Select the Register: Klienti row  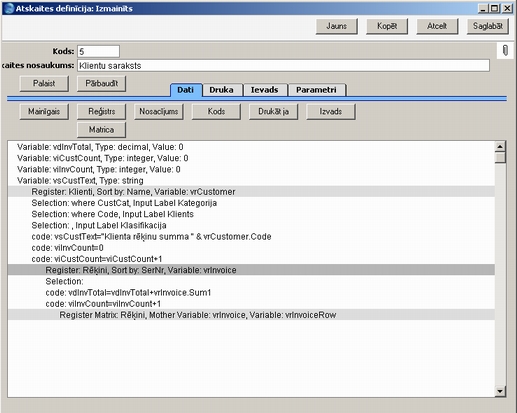[x=251, y=192]
